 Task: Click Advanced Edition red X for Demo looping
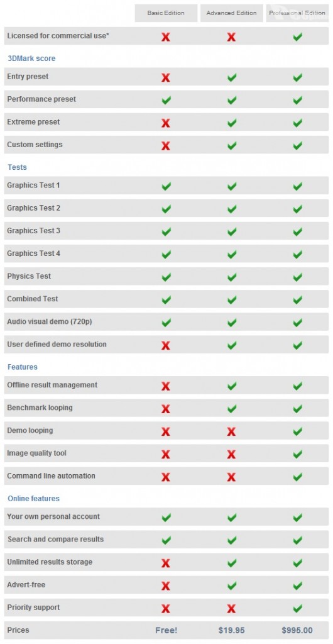(231, 431)
